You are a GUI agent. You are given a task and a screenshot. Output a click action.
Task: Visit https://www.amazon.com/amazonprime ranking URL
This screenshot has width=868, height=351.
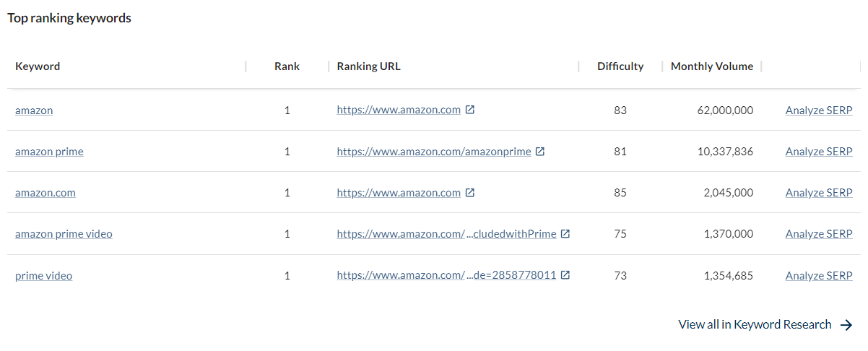[434, 152]
